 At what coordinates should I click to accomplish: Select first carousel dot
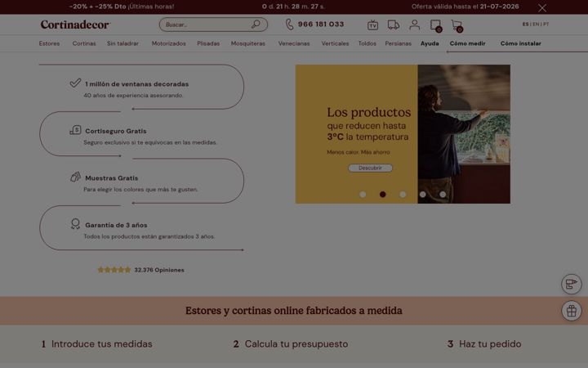pyautogui.click(x=363, y=194)
